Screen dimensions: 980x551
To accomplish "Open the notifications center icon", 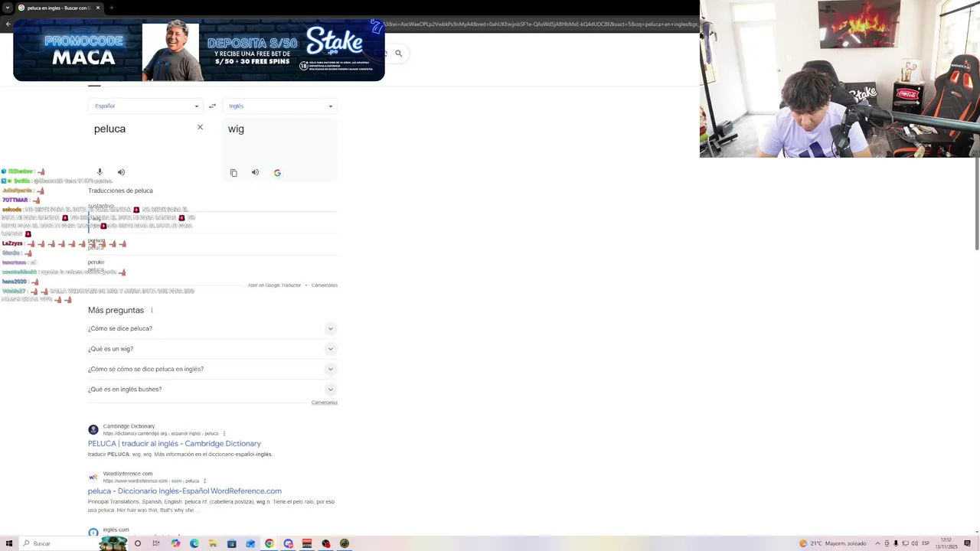I will 968,543.
